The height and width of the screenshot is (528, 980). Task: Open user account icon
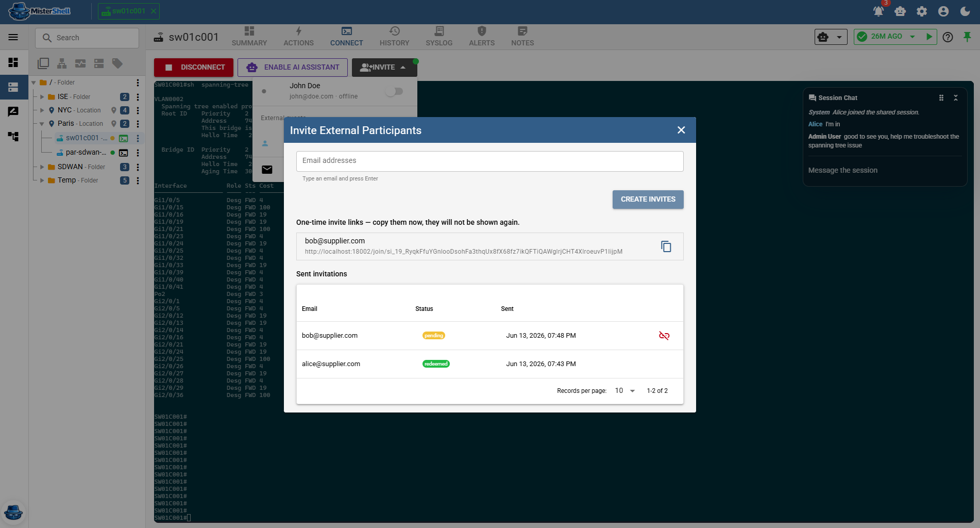coord(943,11)
